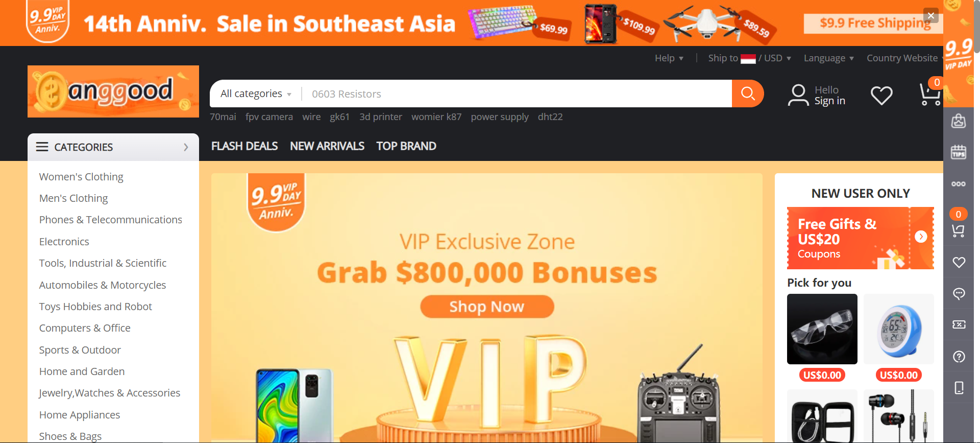Open the sidebar coupon ticket icon
980x443 pixels.
tap(959, 324)
